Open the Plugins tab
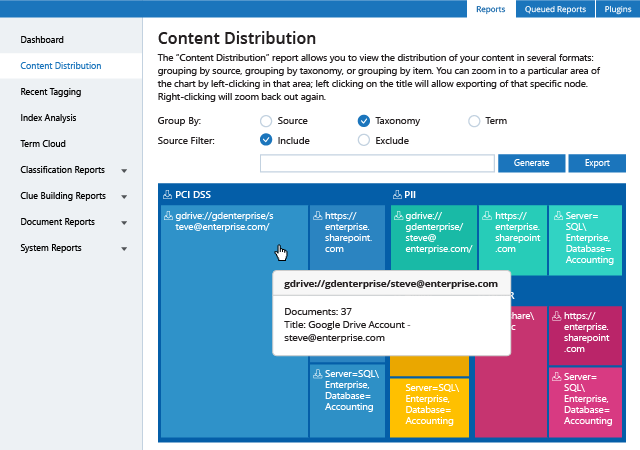The image size is (640, 450). pyautogui.click(x=618, y=9)
